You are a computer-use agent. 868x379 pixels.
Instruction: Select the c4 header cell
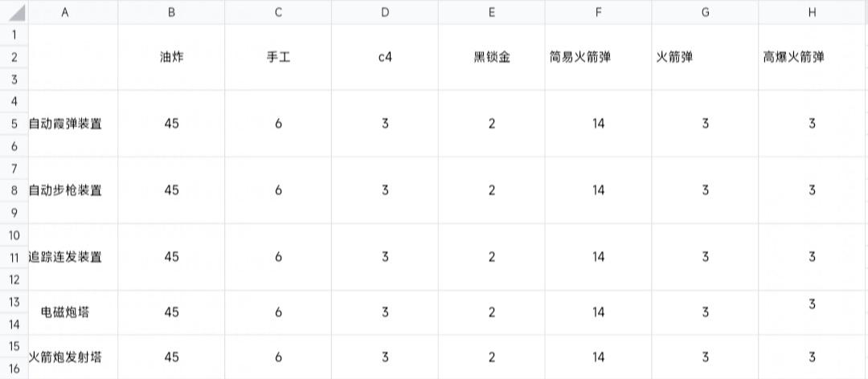click(385, 57)
